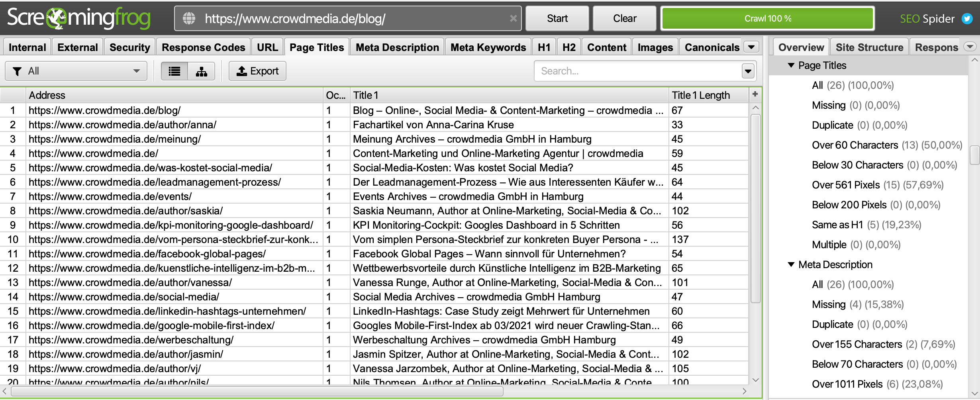Image resolution: width=980 pixels, height=400 pixels.
Task: Select Page Titles 'Below 30 Characters' filter
Action: tap(884, 165)
